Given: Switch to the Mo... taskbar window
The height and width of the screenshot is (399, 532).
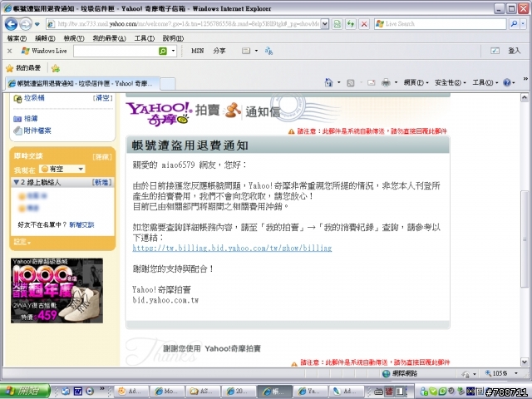Looking at the screenshot, I should point(167,392).
